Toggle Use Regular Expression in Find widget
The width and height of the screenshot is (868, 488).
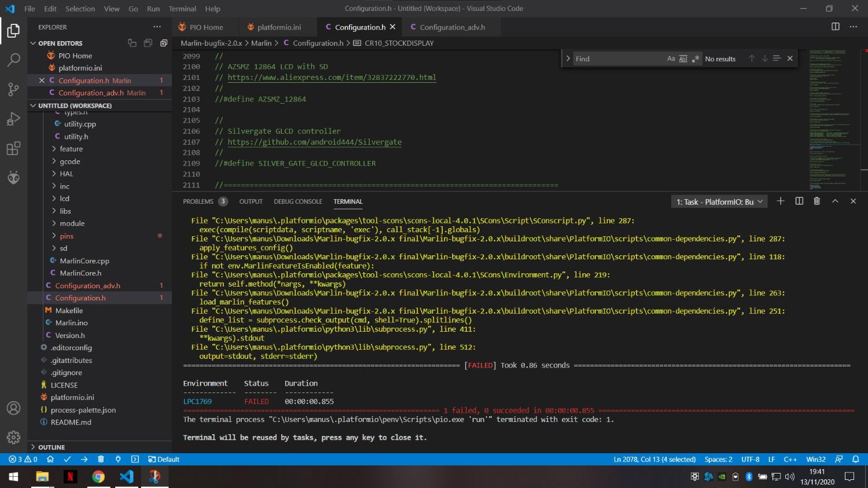[x=695, y=58]
